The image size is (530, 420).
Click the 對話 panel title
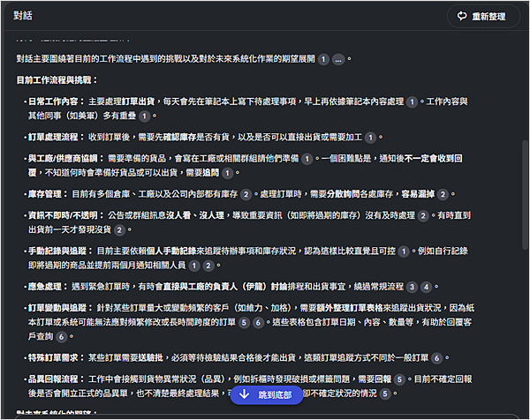(23, 16)
